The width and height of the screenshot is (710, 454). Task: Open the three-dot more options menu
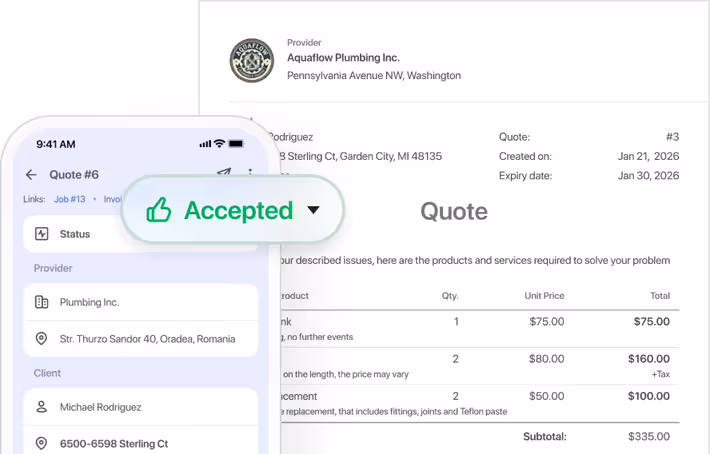pyautogui.click(x=250, y=172)
